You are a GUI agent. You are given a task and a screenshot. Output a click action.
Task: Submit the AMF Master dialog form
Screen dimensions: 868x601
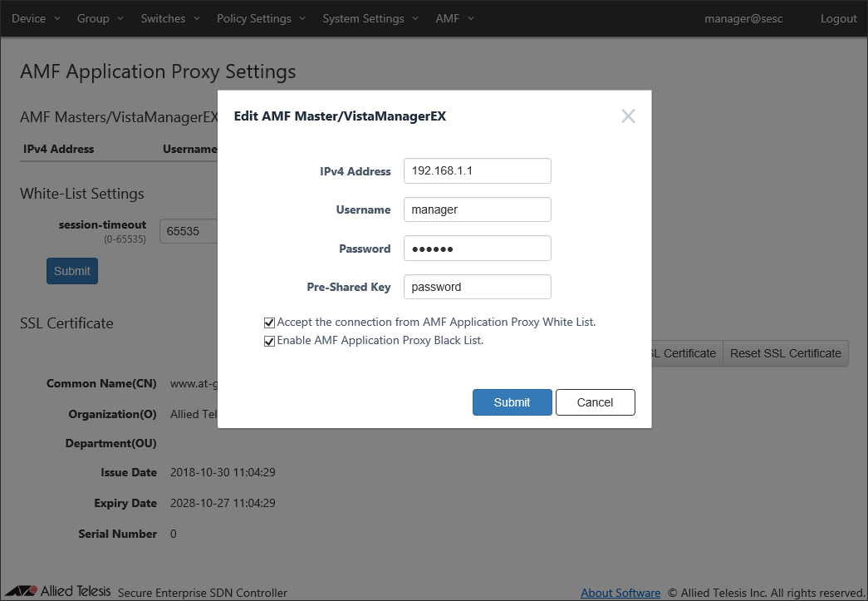(512, 402)
